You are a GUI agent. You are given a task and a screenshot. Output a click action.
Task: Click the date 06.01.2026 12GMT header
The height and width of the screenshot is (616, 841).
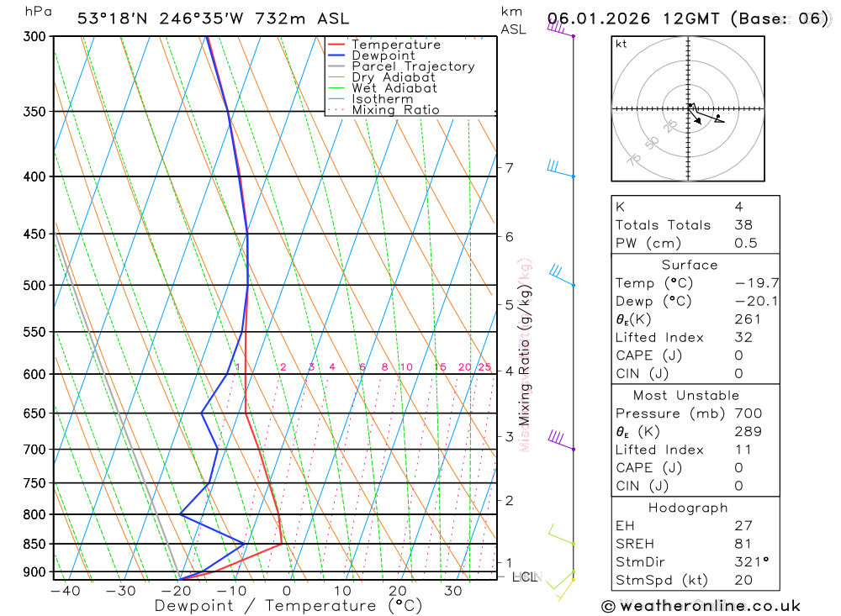pyautogui.click(x=633, y=18)
